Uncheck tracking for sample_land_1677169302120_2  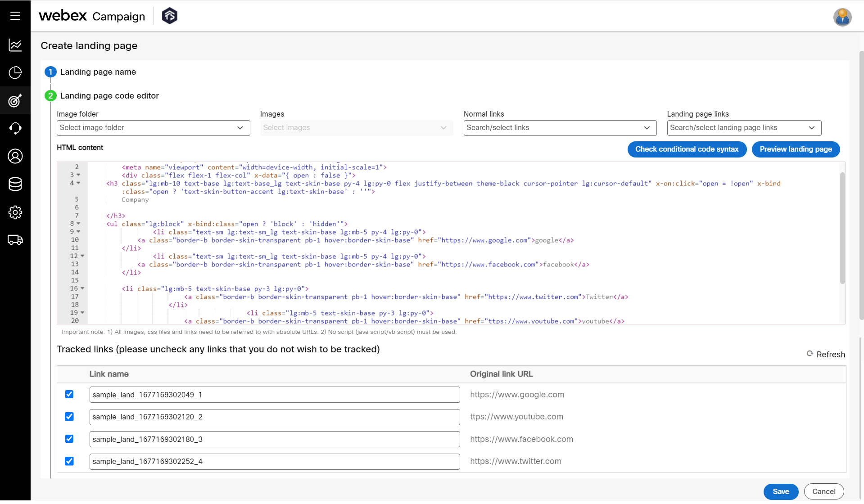coord(69,417)
